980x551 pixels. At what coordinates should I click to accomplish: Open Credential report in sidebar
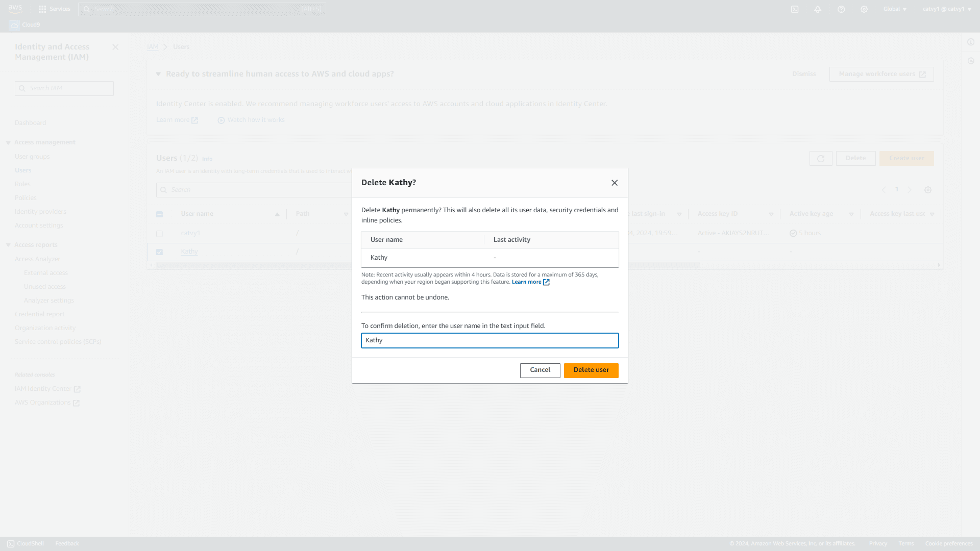40,314
